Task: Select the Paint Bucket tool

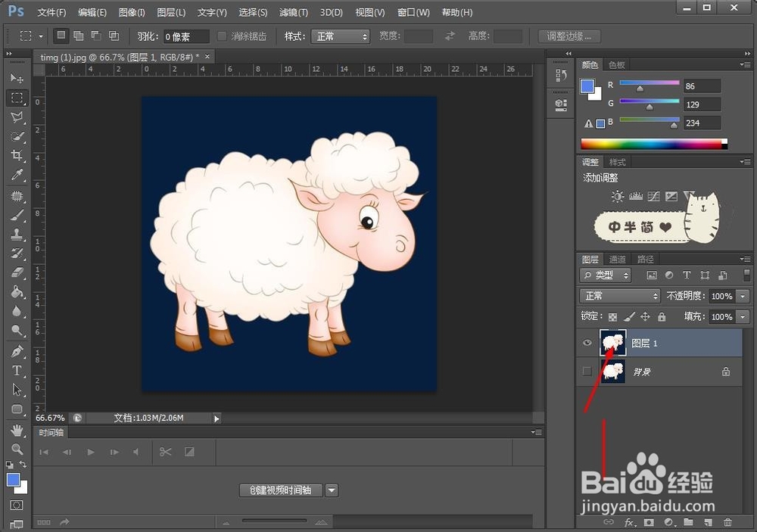Action: click(17, 291)
